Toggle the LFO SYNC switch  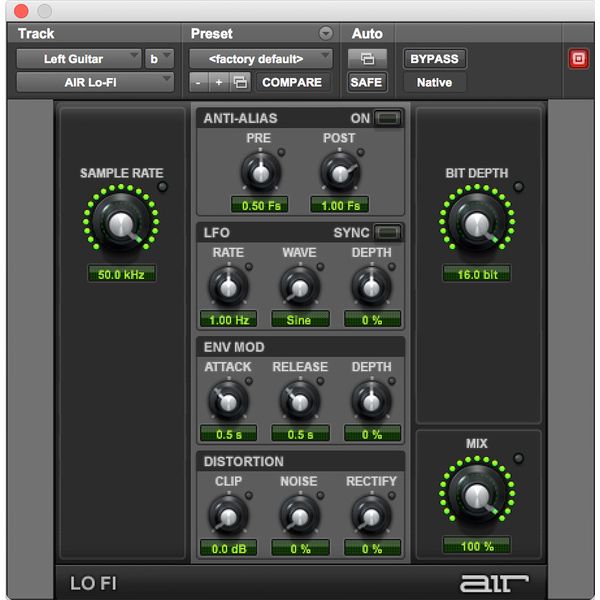388,232
